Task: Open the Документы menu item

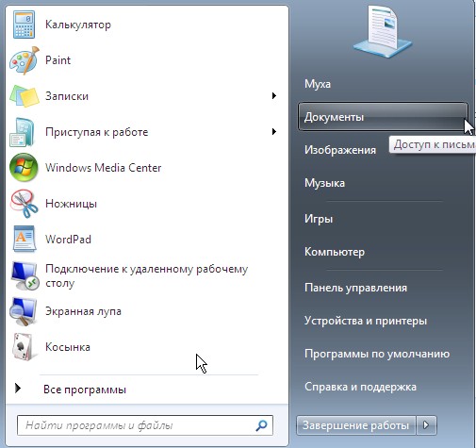Action: point(383,117)
